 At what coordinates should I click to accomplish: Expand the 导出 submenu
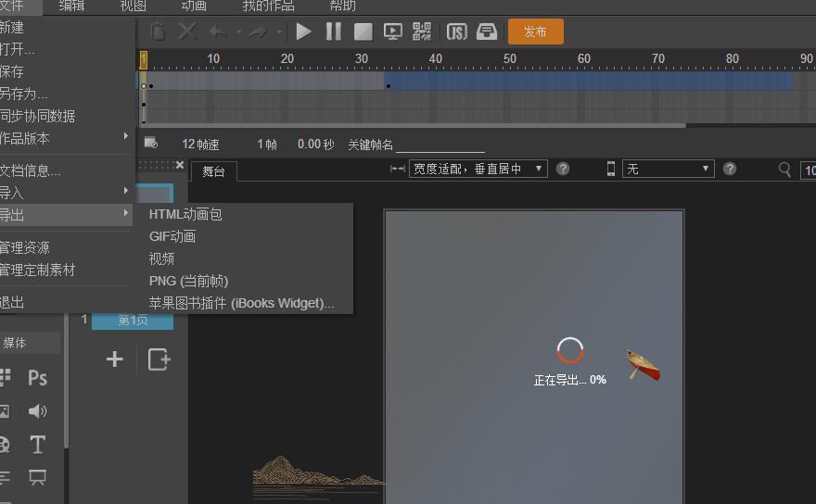coord(66,215)
